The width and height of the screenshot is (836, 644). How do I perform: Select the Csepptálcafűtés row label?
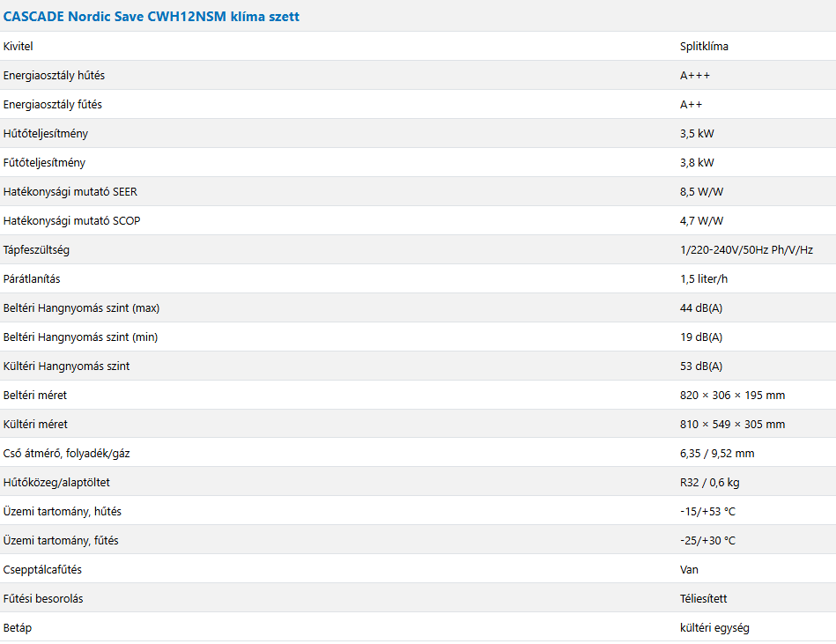click(x=42, y=569)
